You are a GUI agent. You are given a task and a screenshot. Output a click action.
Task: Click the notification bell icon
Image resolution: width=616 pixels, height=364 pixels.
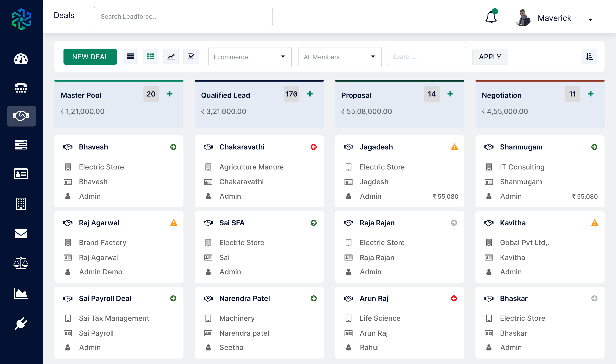click(491, 17)
